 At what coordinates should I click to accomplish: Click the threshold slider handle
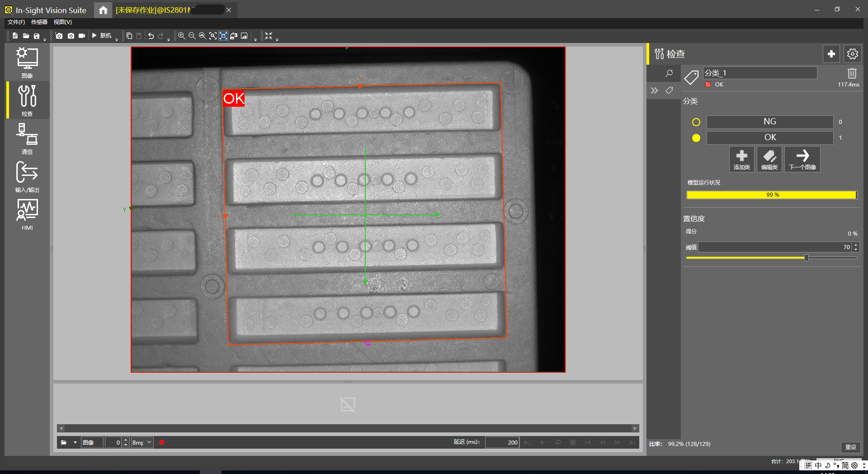[807, 258]
